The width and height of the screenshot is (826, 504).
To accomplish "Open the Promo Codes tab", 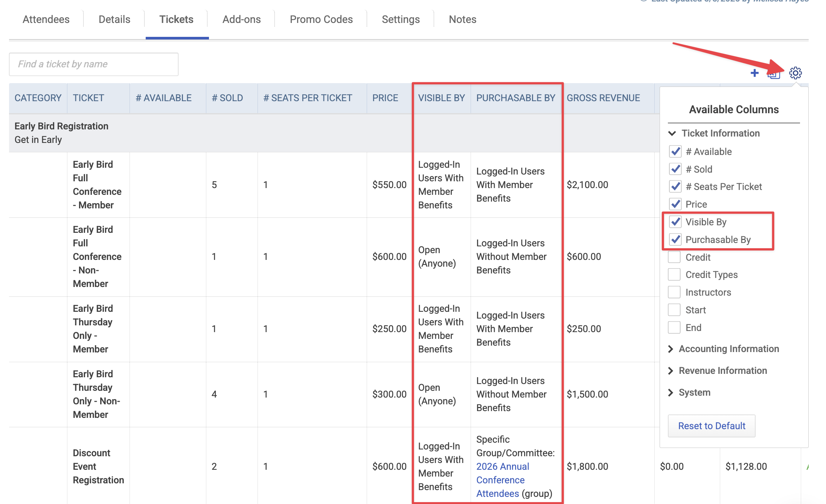I will click(321, 20).
